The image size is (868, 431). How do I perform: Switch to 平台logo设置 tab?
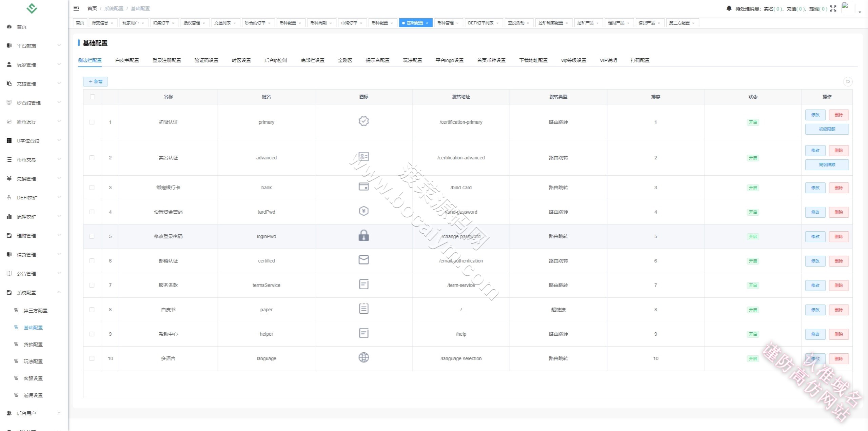point(450,60)
